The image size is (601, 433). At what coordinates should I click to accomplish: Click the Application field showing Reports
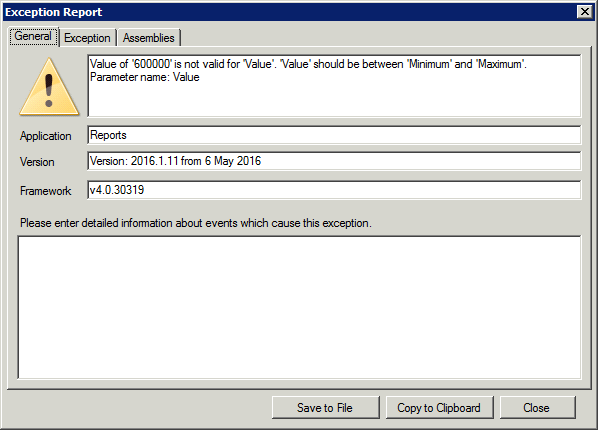334,135
